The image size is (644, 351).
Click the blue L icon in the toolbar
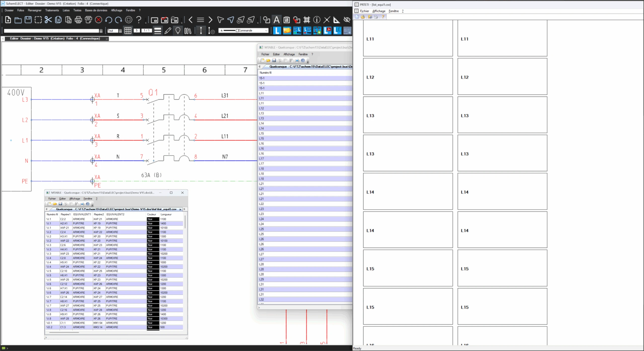click(x=277, y=31)
